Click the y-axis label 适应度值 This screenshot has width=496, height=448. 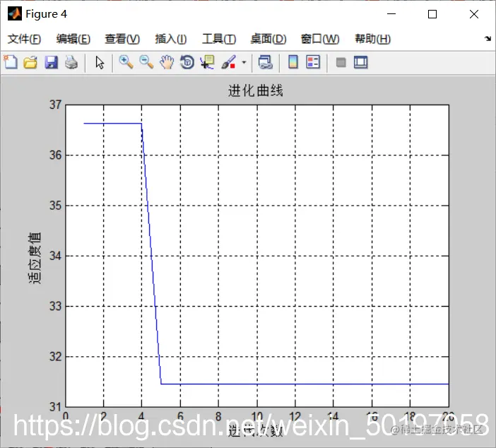35,258
